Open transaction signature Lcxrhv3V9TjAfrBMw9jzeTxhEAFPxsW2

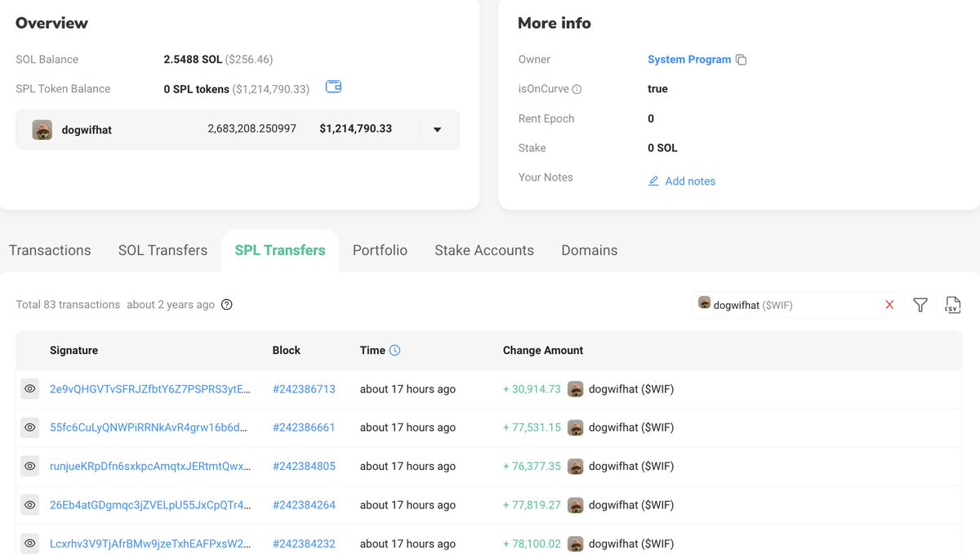[150, 544]
